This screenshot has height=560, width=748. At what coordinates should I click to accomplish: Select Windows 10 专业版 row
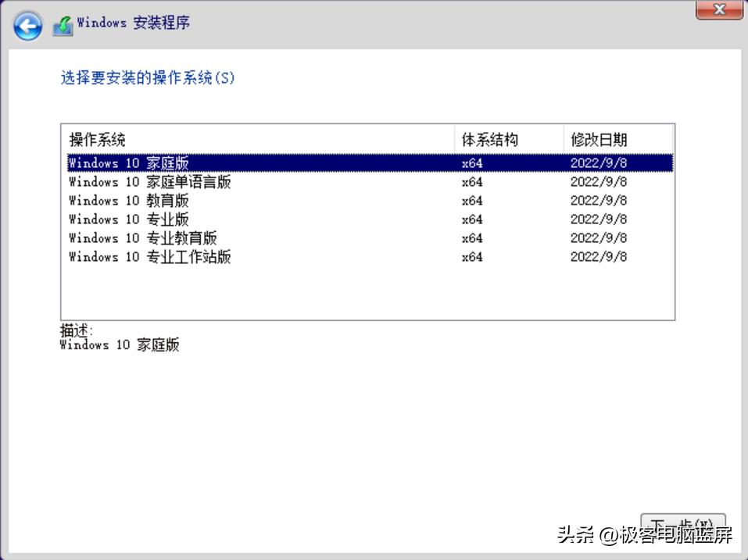370,219
